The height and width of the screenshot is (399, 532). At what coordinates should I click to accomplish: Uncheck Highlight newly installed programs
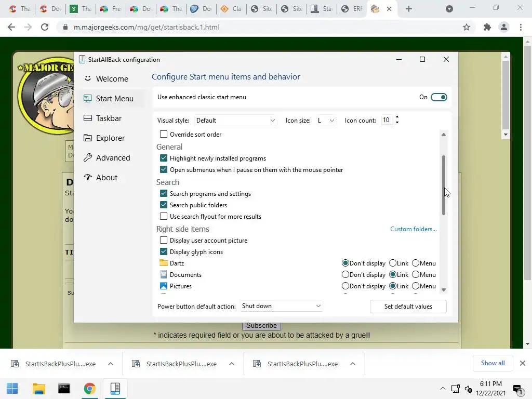point(164,158)
